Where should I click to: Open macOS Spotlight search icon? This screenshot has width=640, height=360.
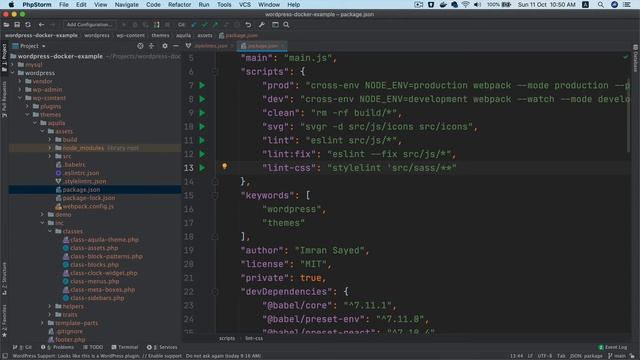click(x=600, y=4)
